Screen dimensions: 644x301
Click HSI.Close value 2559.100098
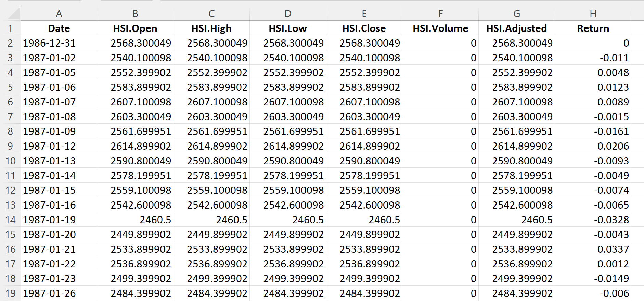coord(364,190)
